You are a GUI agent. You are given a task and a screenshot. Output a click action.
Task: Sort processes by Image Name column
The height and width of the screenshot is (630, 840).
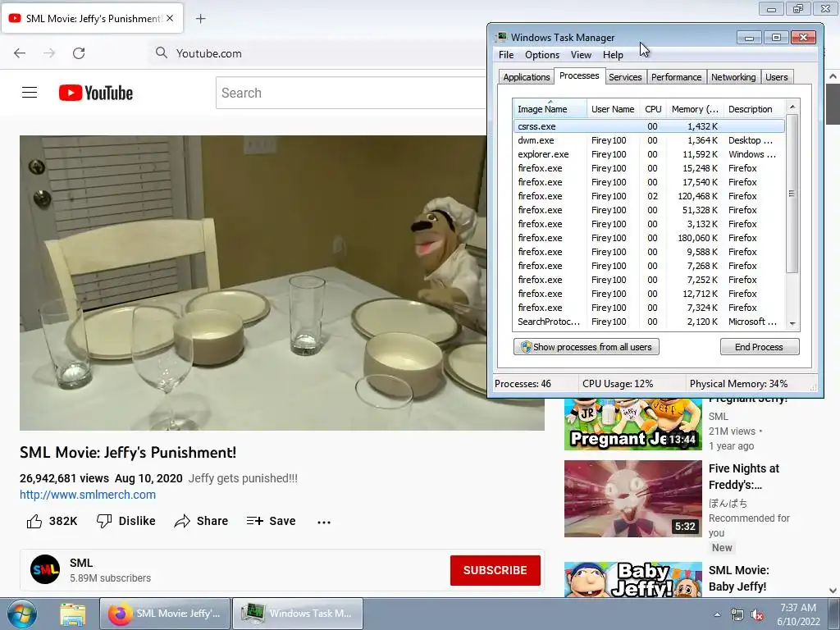[x=550, y=109]
